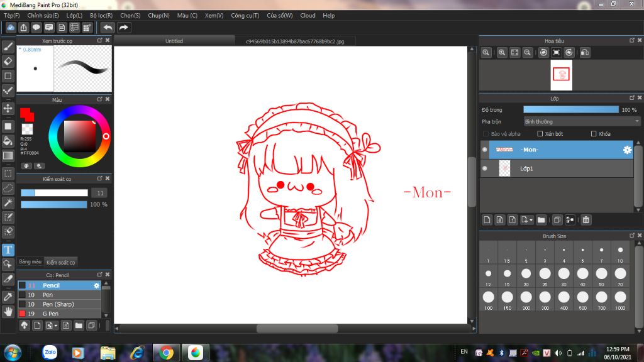Image resolution: width=644 pixels, height=362 pixels.
Task: Click the Undo arrow in toolbar
Action: (108, 28)
